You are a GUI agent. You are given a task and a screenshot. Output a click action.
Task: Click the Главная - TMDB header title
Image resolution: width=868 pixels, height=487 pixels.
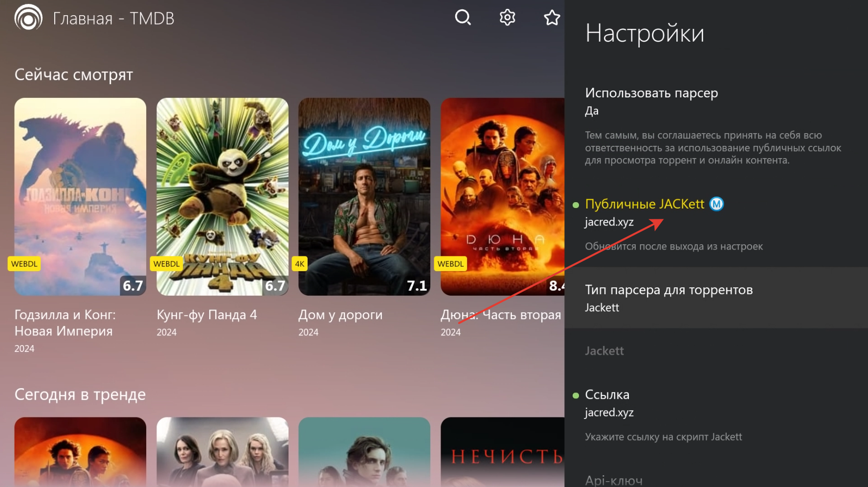point(113,19)
